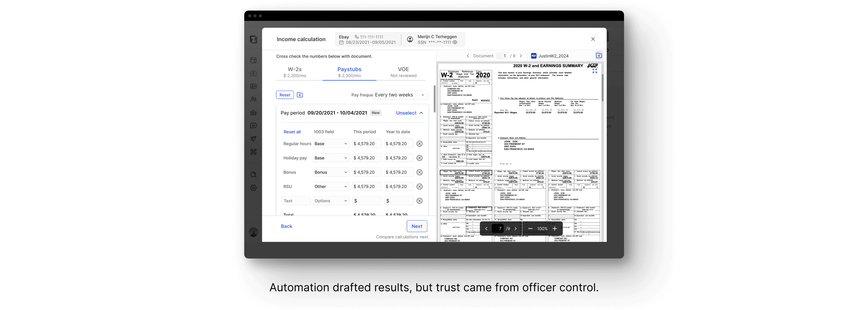Click fullscreen expand icon on document
The image size is (868, 310).
pyautogui.click(x=594, y=71)
